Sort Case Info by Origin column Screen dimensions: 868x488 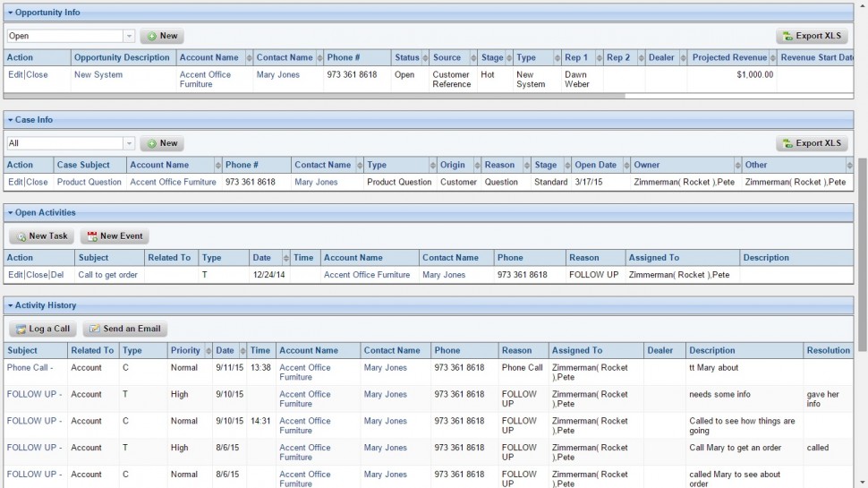477,165
